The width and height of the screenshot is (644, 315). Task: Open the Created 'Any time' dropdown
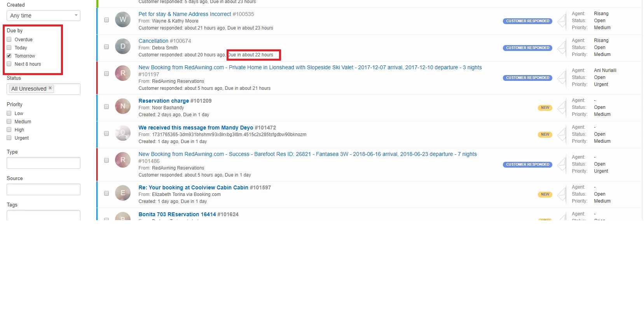tap(44, 16)
